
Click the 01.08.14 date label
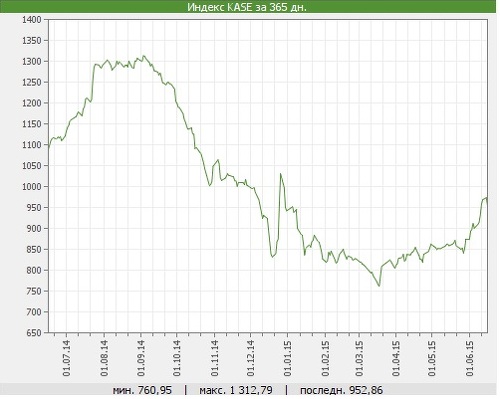104,358
